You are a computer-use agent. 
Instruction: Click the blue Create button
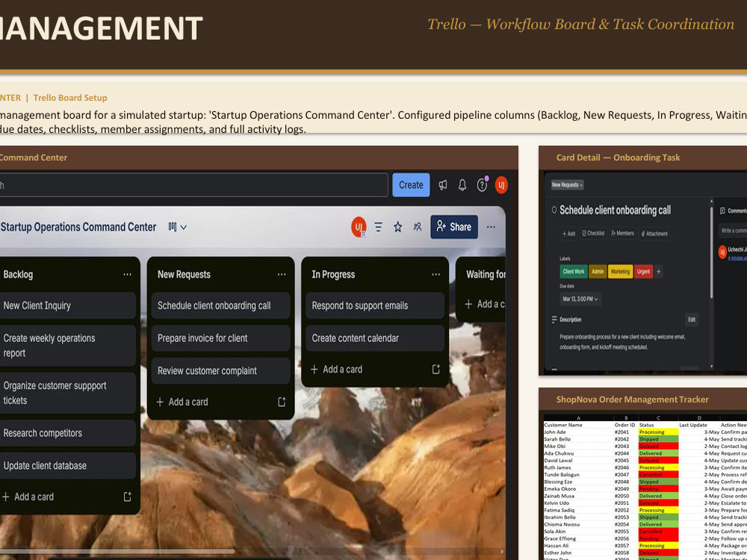tap(411, 184)
